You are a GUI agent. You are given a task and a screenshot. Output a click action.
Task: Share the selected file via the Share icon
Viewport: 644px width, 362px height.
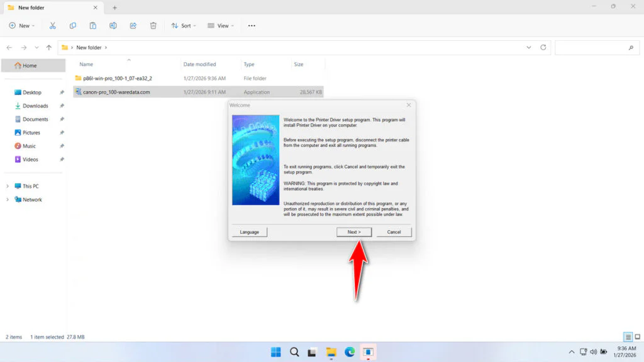point(133,25)
